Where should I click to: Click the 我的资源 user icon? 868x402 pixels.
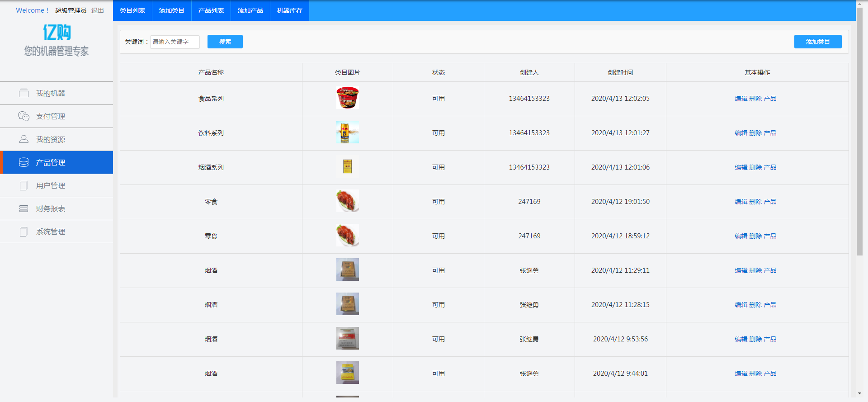24,139
